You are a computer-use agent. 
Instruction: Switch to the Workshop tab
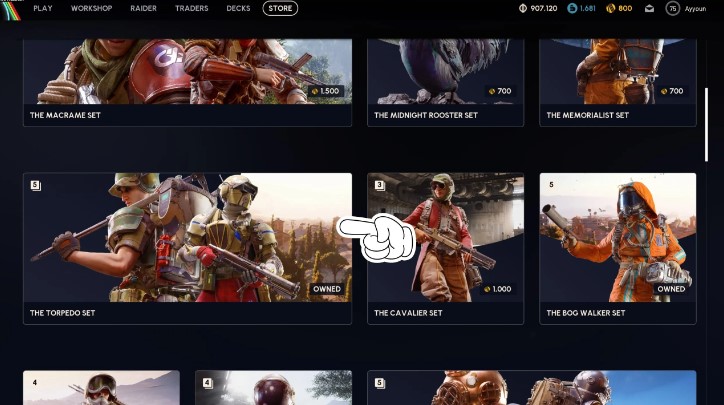(91, 8)
